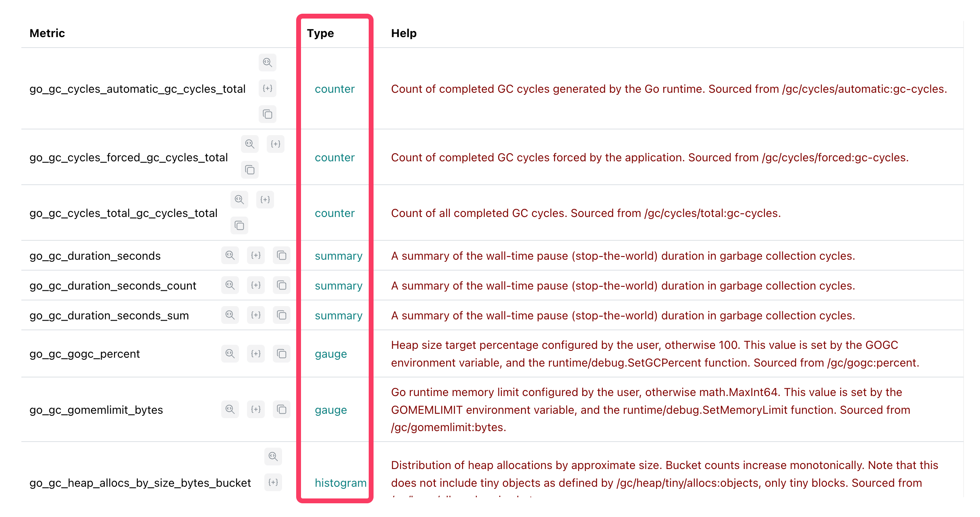
Task: Click explore icon for go_gc_duration_seconds
Action: pos(230,255)
